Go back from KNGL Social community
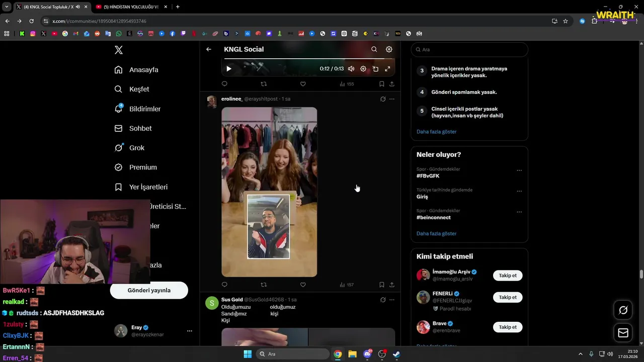Viewport: 644px width, 362px height. pos(209,49)
